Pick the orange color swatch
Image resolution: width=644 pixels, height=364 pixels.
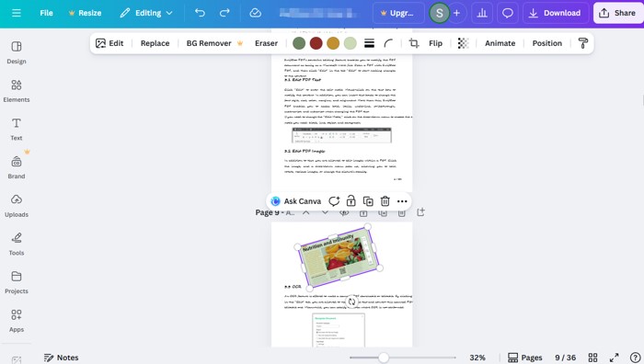tap(333, 43)
